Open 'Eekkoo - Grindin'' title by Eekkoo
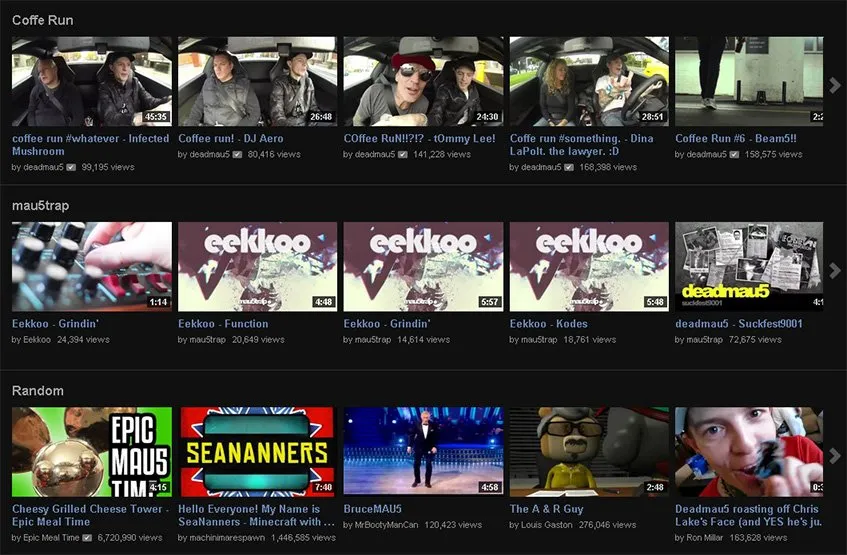847x555 pixels. coord(55,324)
